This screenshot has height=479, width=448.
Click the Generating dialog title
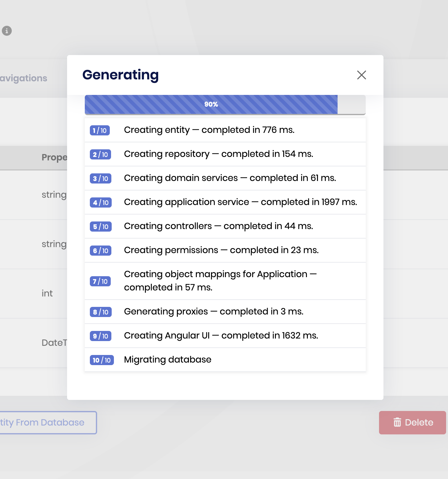point(121,75)
